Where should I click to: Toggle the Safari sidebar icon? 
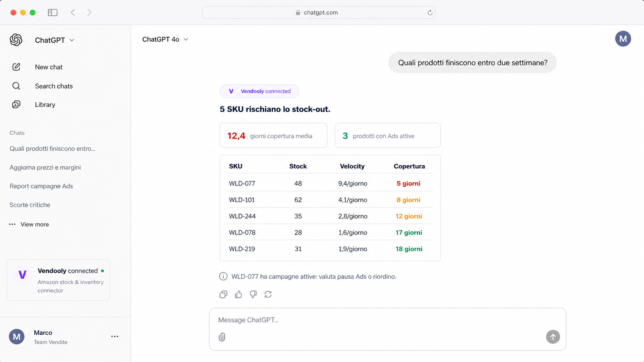click(x=53, y=13)
